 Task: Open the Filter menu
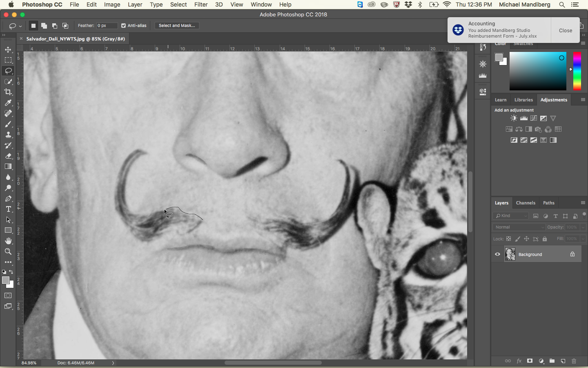point(200,4)
